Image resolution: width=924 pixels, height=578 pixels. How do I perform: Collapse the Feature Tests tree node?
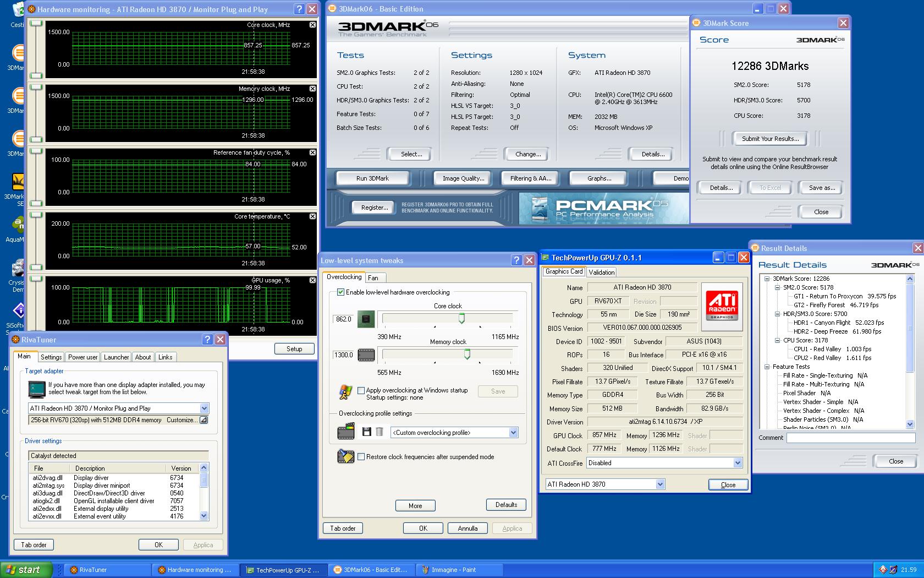tap(767, 367)
